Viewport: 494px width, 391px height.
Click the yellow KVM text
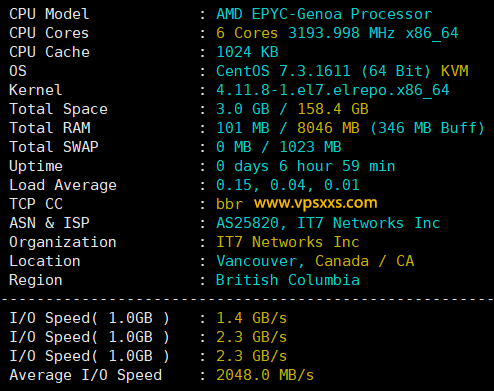(455, 71)
